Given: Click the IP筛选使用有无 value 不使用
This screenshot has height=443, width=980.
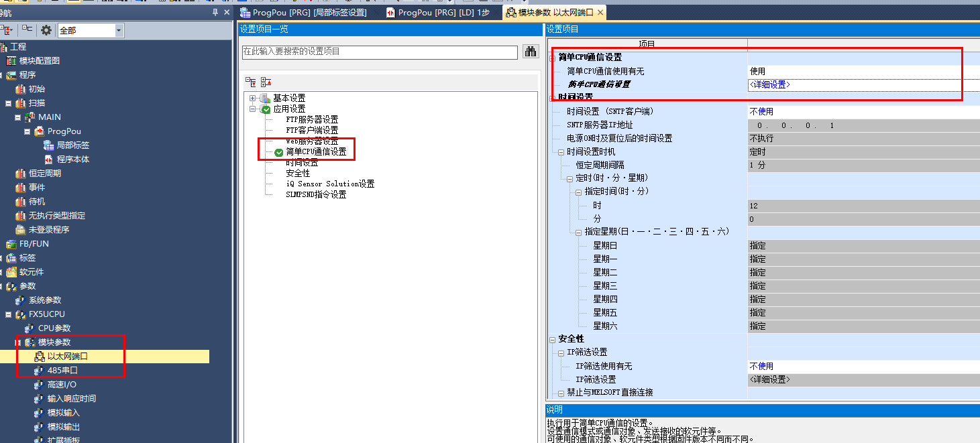Looking at the screenshot, I should [761, 367].
